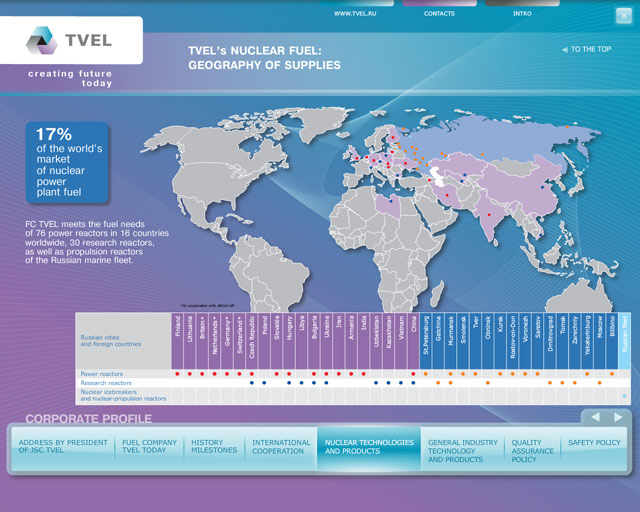Click the Lithuania column header

point(190,341)
